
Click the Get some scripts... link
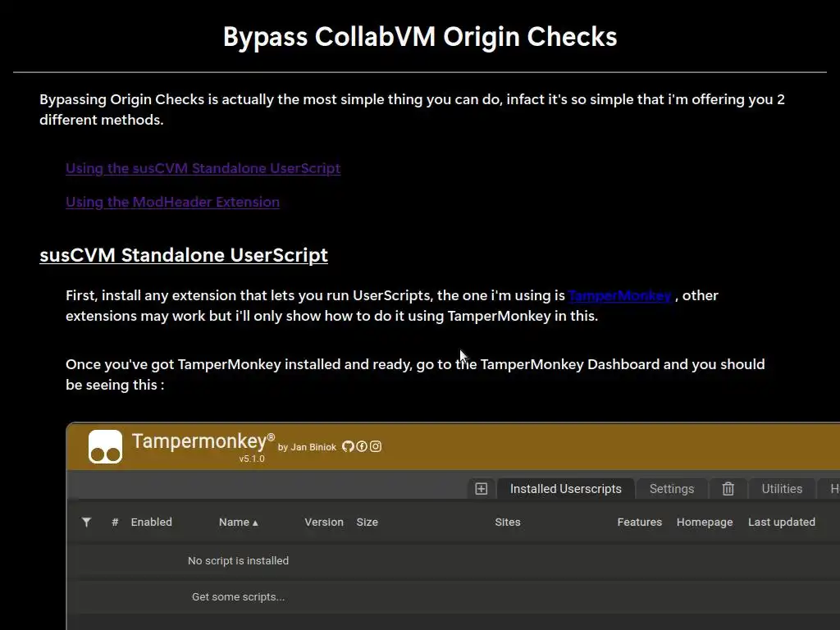coord(239,597)
